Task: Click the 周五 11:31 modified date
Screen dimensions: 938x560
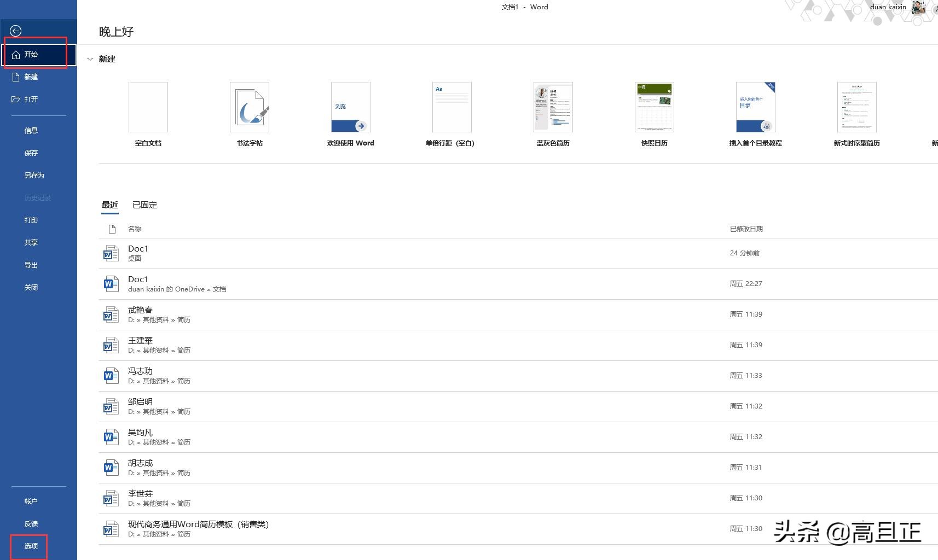Action: click(x=746, y=468)
